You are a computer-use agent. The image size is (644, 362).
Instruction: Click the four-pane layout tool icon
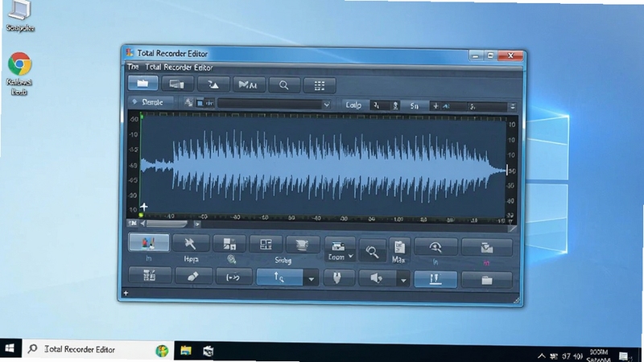pos(266,245)
